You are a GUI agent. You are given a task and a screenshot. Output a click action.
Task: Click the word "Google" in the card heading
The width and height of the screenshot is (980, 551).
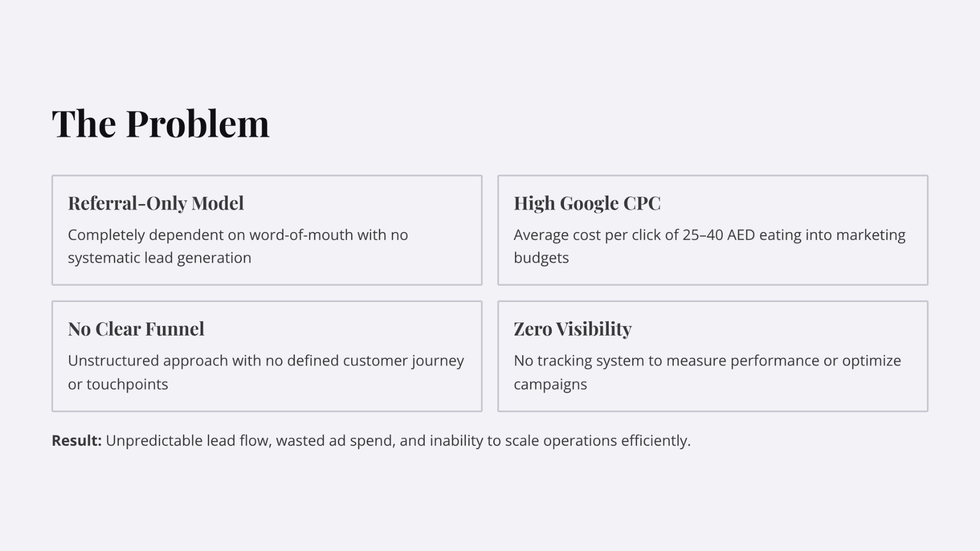point(589,203)
